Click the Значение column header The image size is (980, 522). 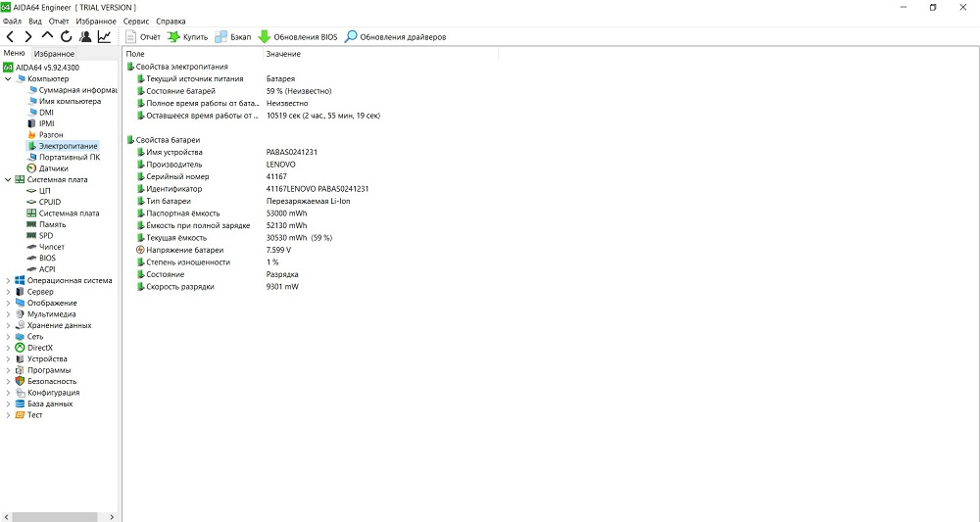(380, 54)
